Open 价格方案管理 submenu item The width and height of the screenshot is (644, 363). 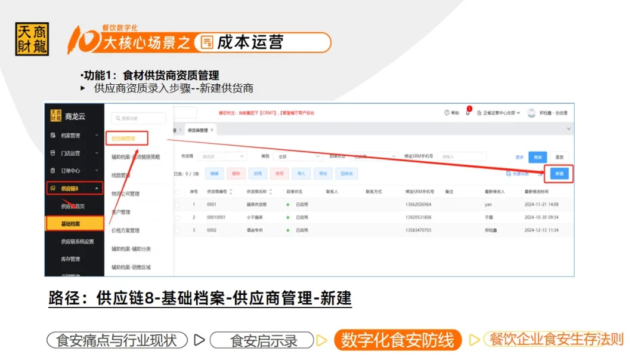[x=126, y=230]
